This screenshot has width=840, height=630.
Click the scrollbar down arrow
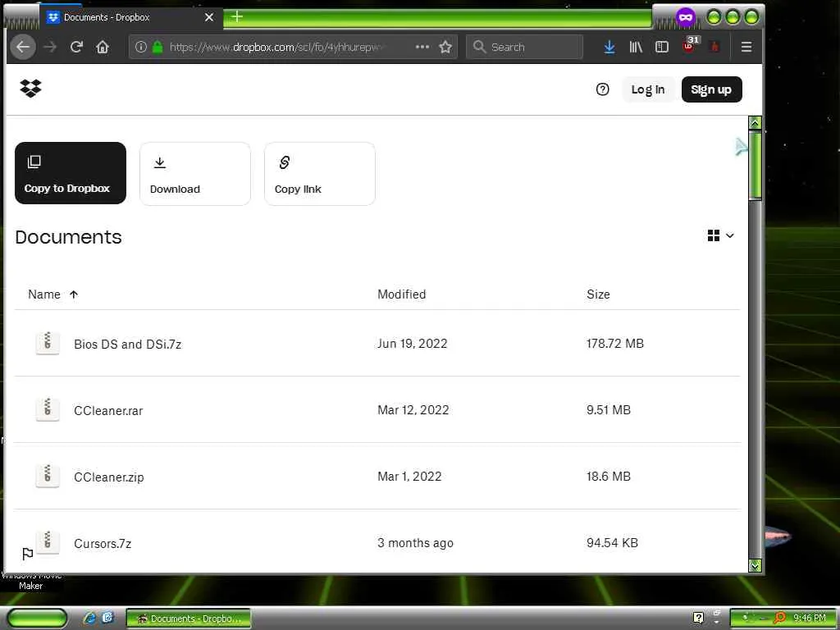coord(755,565)
